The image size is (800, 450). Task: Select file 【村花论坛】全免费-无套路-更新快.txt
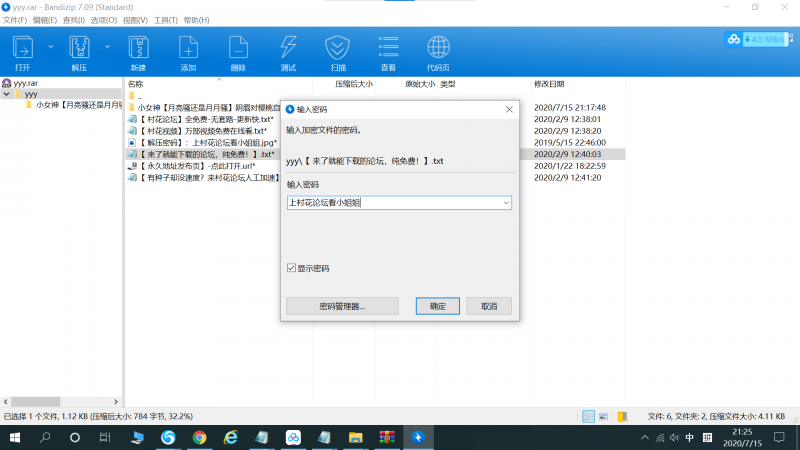click(206, 119)
